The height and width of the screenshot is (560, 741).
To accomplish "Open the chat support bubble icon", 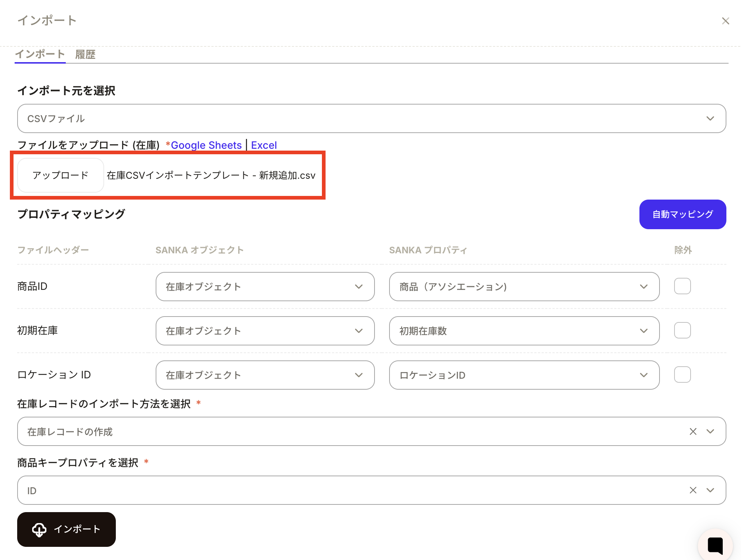I will tap(715, 545).
